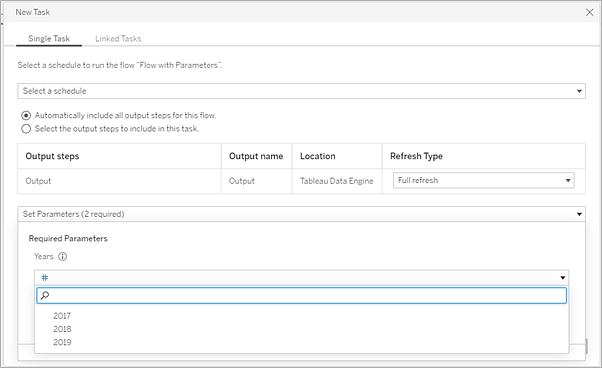Close the New Task dialog
This screenshot has width=602, height=368.
click(589, 12)
